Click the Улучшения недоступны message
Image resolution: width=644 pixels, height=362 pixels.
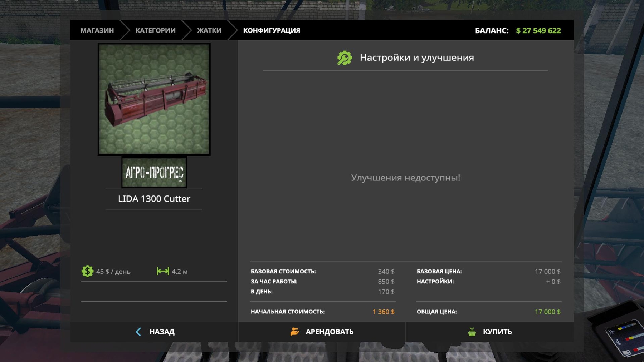[x=405, y=178]
